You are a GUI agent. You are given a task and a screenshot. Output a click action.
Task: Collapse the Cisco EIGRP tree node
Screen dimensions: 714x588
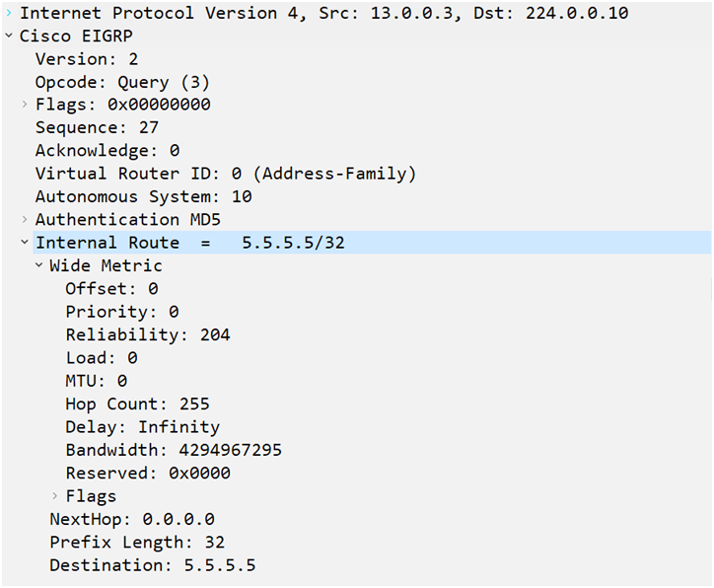click(x=9, y=36)
